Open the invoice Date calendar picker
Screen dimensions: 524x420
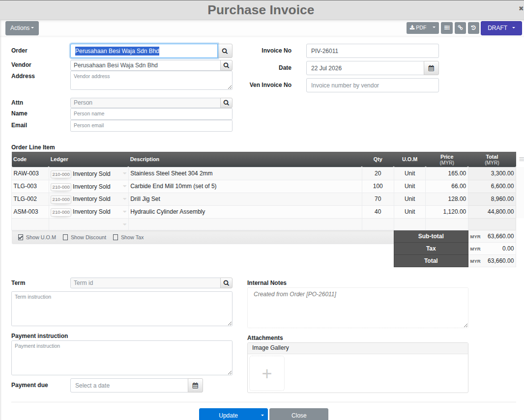click(x=431, y=68)
